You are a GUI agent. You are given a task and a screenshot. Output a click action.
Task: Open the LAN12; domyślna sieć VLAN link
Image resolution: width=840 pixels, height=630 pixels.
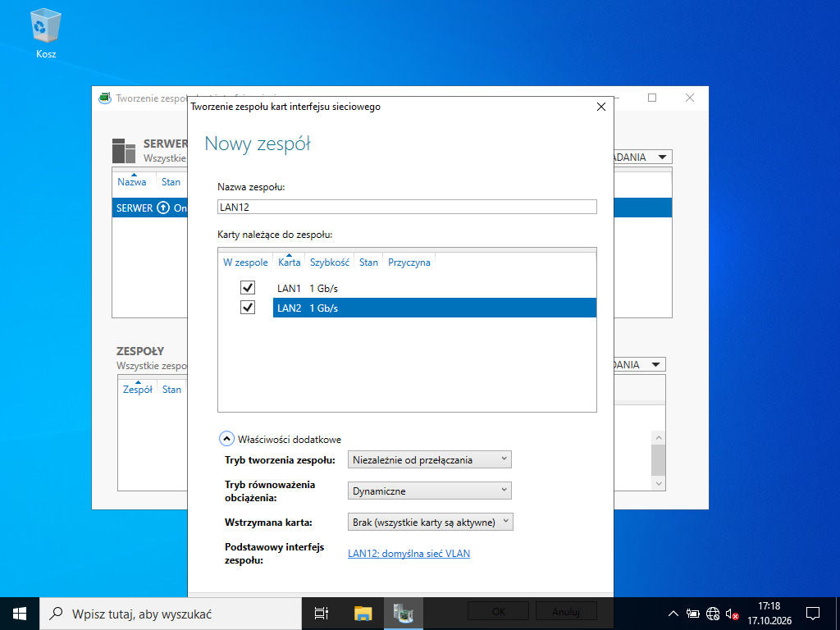click(409, 554)
